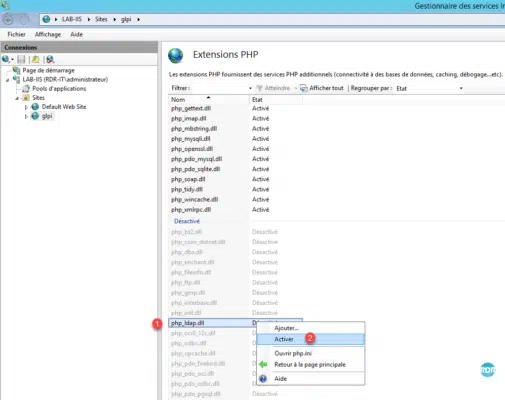
Task: Click the help question-mark icon beside Aide
Action: [x=263, y=379]
